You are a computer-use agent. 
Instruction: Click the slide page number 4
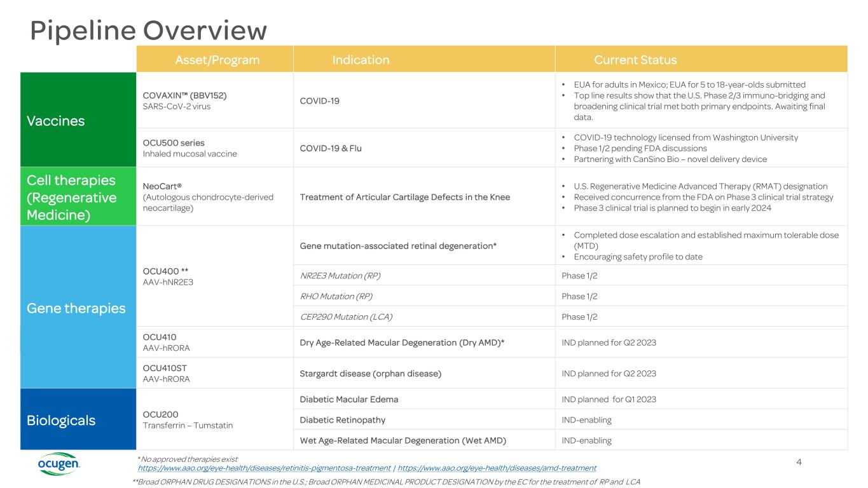coord(799,462)
